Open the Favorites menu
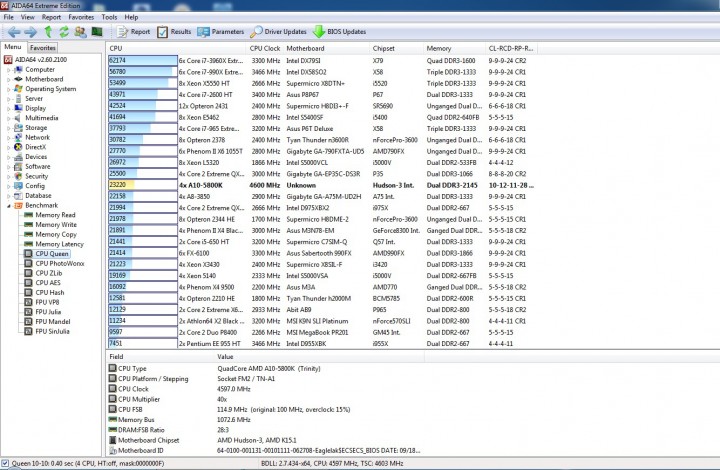Screen dimensions: 720x470 [x=81, y=17]
